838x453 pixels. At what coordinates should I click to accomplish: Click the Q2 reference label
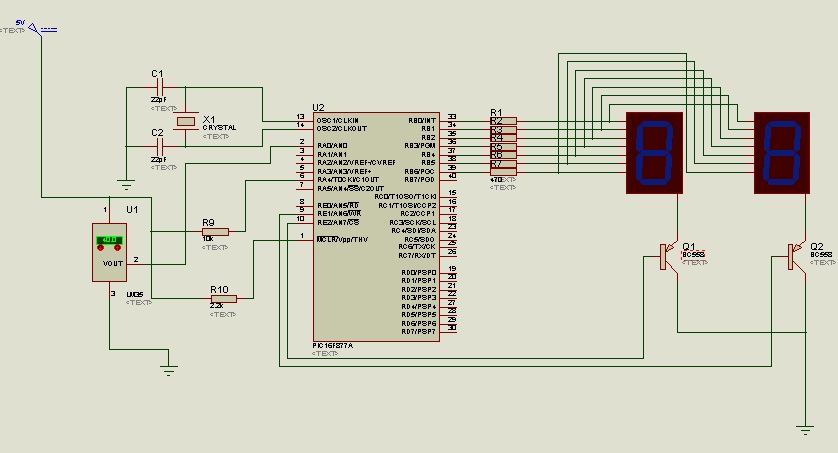pyautogui.click(x=817, y=246)
